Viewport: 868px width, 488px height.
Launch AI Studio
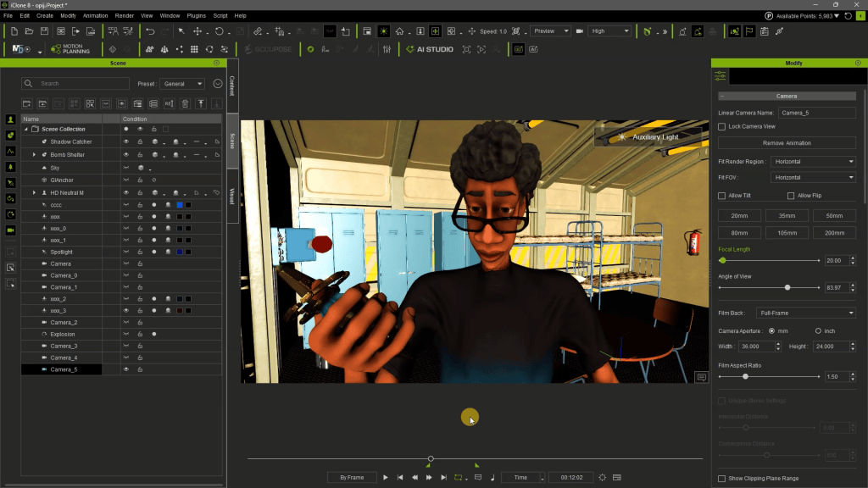click(x=430, y=49)
